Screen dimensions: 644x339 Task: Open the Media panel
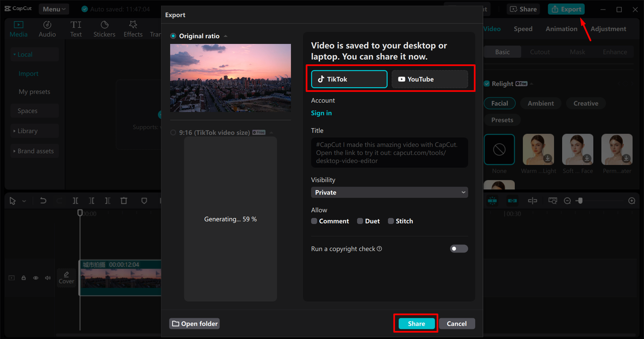[19, 29]
